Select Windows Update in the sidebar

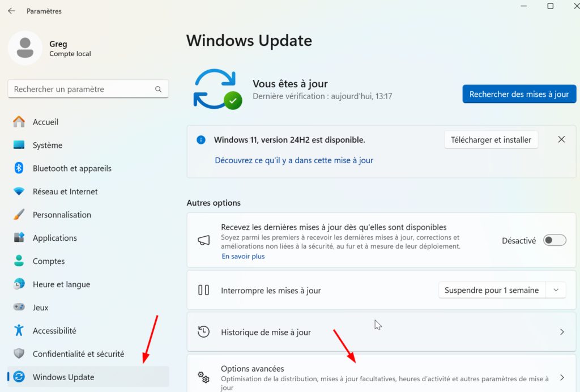tap(88, 377)
